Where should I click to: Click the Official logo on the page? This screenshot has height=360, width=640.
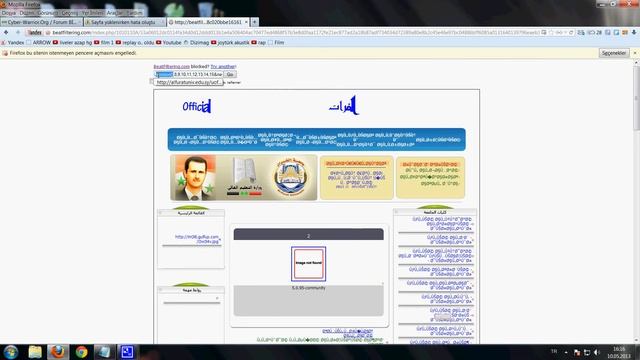pyautogui.click(x=197, y=107)
